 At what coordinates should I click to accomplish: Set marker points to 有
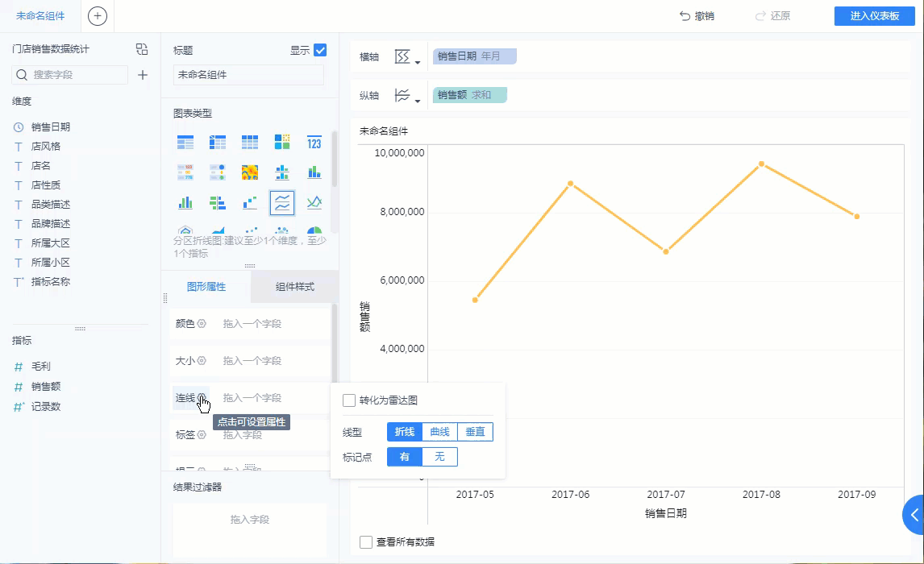pyautogui.click(x=405, y=457)
